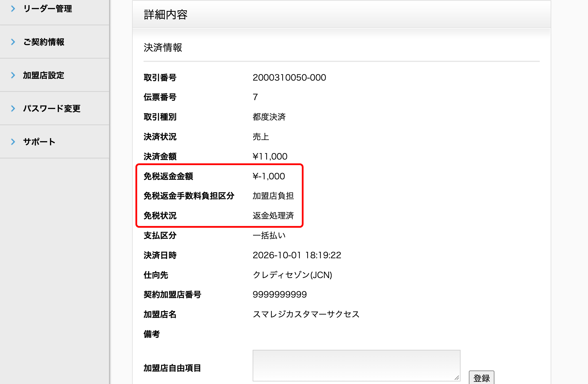Click chevron icon beside リーダー管理
The image size is (588, 384).
(13, 9)
